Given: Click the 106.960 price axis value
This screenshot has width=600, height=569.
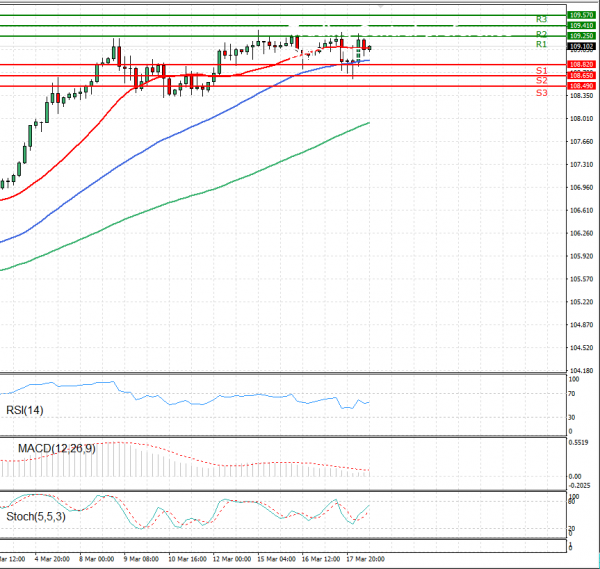Looking at the screenshot, I should (x=582, y=187).
